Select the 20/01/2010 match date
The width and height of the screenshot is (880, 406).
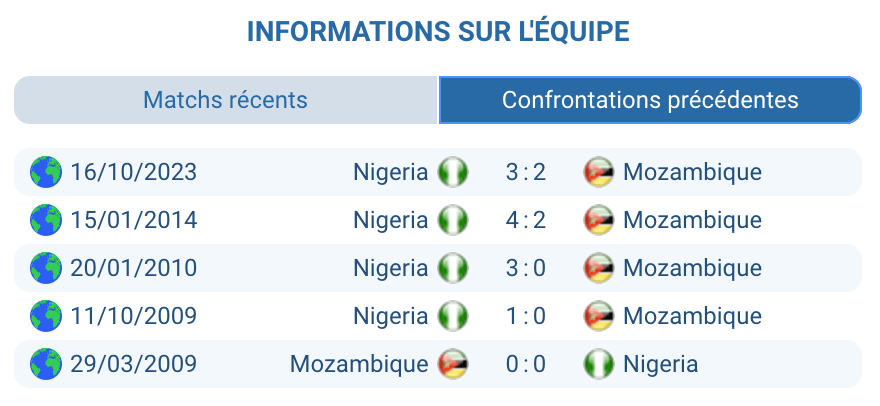[133, 268]
